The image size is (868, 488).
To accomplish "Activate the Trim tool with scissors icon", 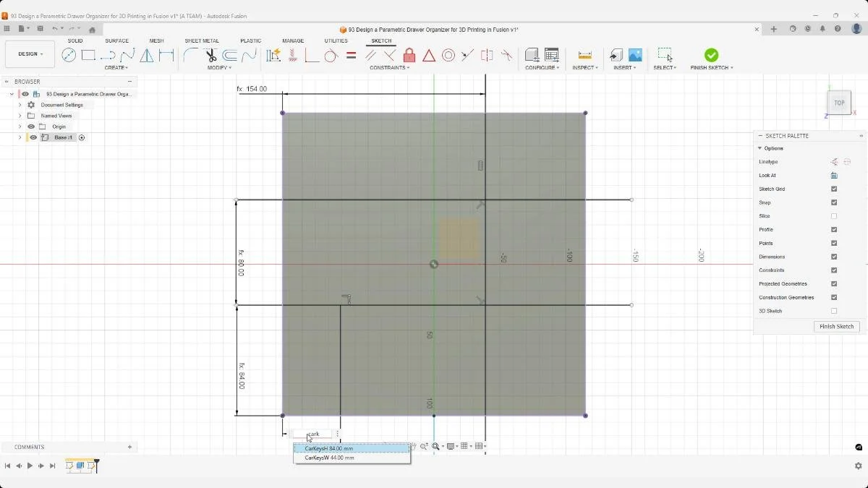I will pyautogui.click(x=210, y=55).
